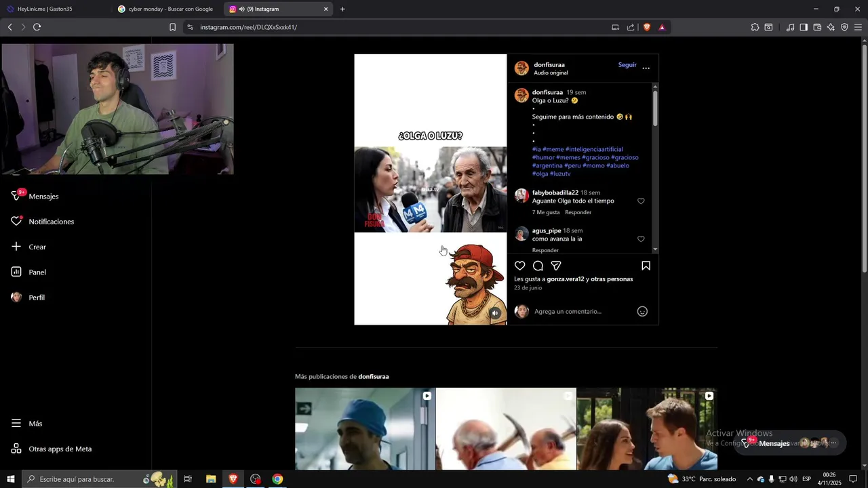The image size is (868, 488).
Task: Open the Windows Start menu
Action: 10,479
